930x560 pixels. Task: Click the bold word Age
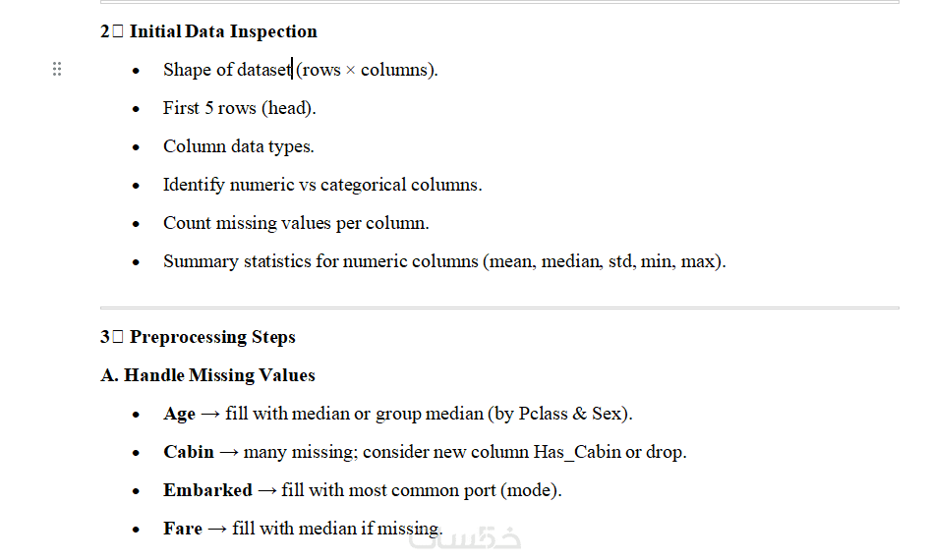point(179,414)
